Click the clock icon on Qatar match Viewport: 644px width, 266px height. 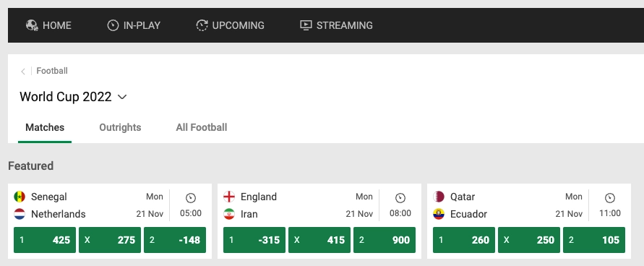coord(610,198)
